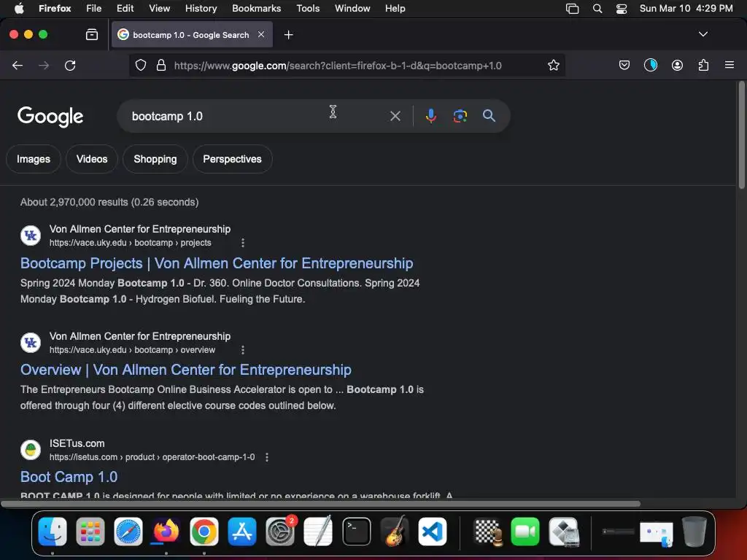Filter results by Shopping

point(155,159)
